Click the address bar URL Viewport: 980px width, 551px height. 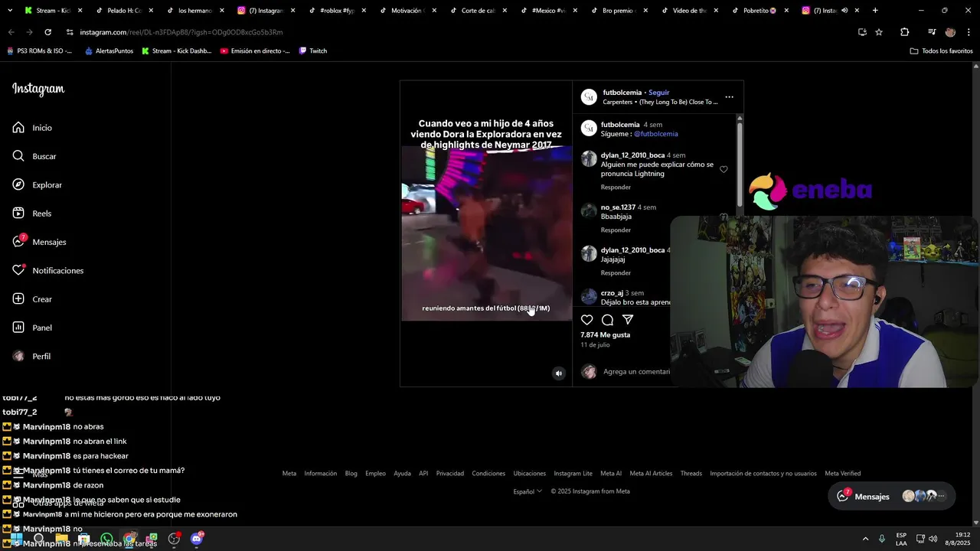pyautogui.click(x=181, y=32)
